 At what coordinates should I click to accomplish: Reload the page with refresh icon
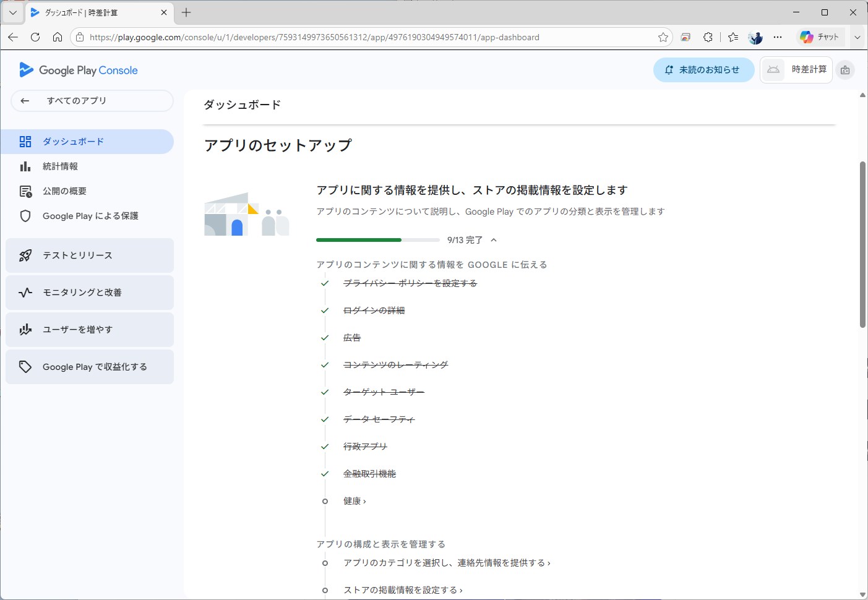(x=35, y=37)
